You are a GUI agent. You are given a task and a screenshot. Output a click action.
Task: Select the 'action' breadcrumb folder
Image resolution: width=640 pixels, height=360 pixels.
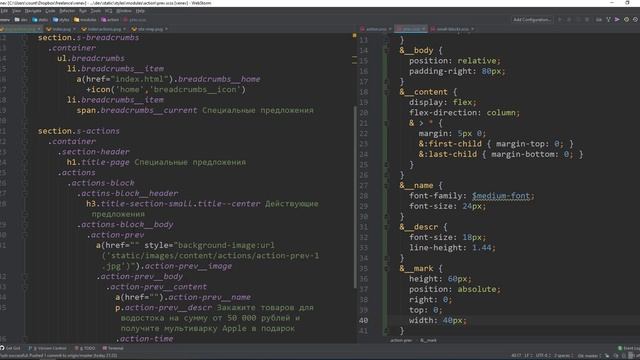110,20
